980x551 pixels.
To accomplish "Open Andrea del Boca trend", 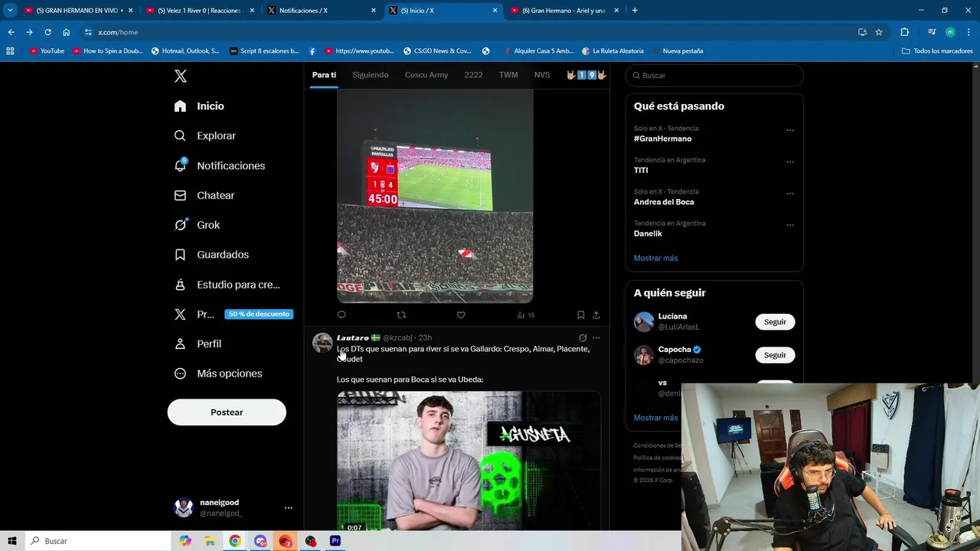I will [664, 202].
